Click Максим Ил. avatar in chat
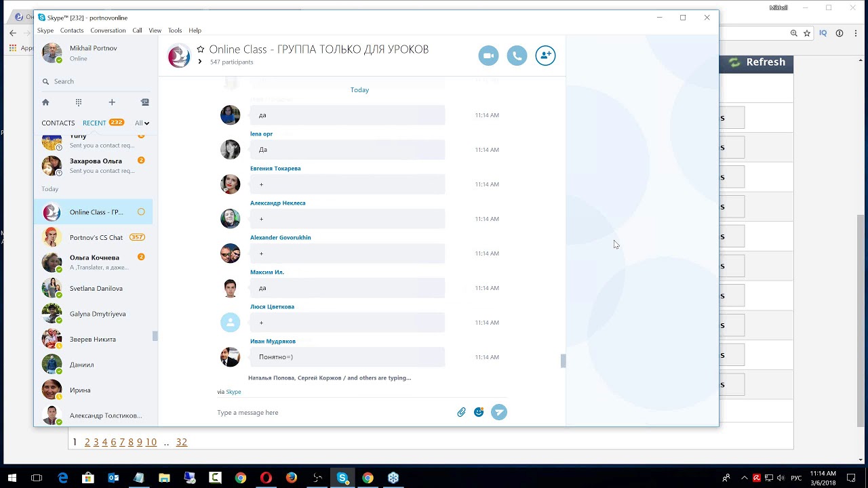The image size is (868, 488). [x=231, y=288]
